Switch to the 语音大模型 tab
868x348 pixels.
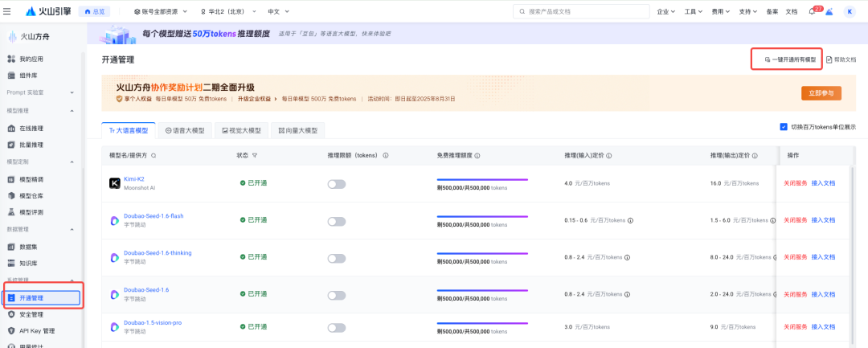185,130
